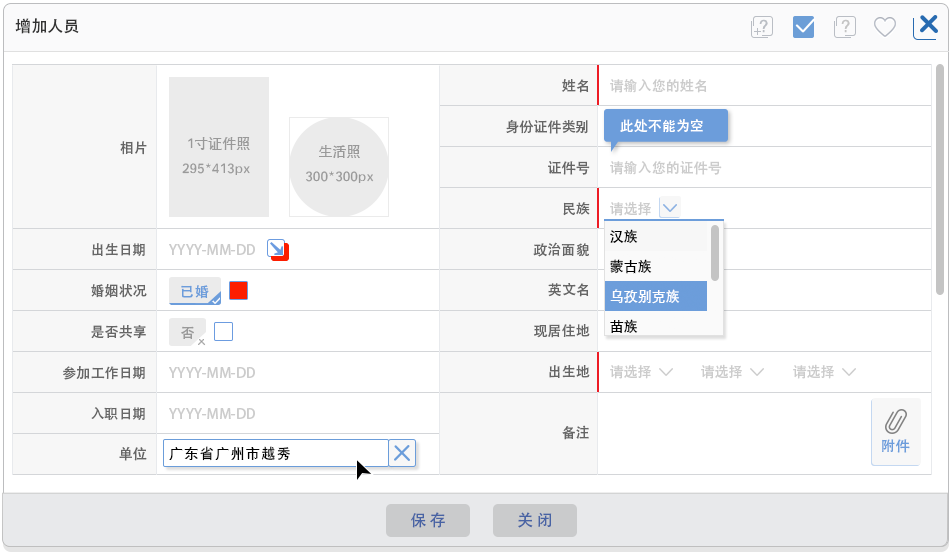This screenshot has height=552, width=952.
Task: Expand the third 出生地 请选择 dropdown
Action: [x=824, y=372]
